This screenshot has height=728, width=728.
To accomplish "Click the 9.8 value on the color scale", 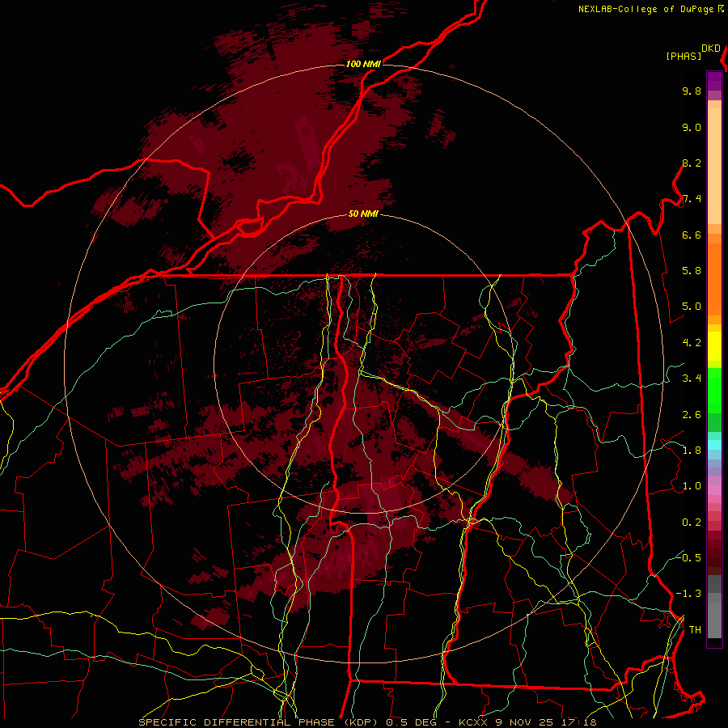I will tap(692, 91).
